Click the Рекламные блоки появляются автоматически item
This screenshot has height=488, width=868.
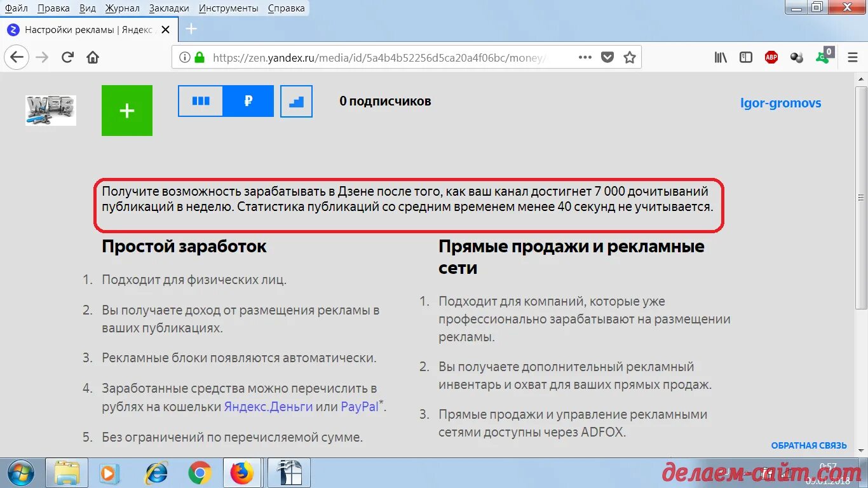coord(239,358)
